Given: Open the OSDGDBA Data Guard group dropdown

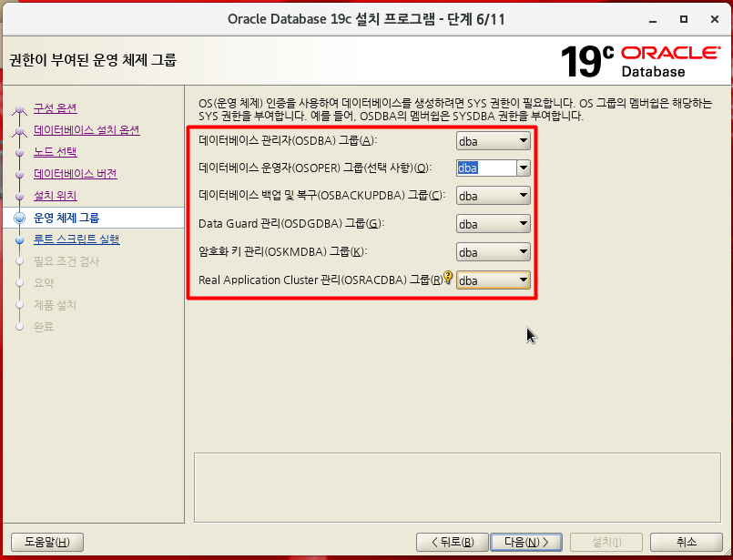Looking at the screenshot, I should [x=494, y=223].
